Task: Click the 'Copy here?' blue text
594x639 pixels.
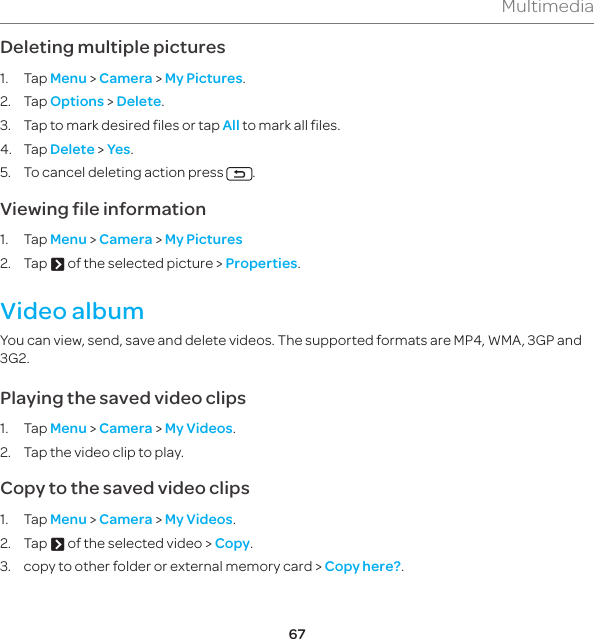Action: click(363, 566)
